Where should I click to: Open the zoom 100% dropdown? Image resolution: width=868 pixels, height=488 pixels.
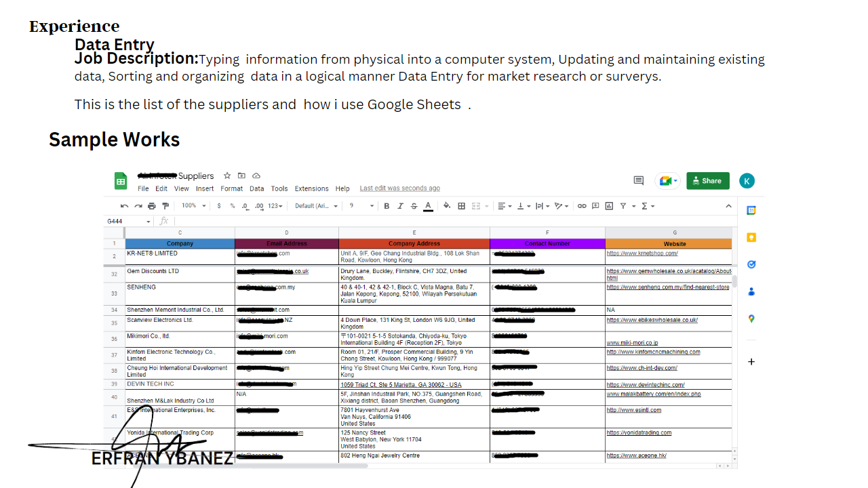point(193,206)
